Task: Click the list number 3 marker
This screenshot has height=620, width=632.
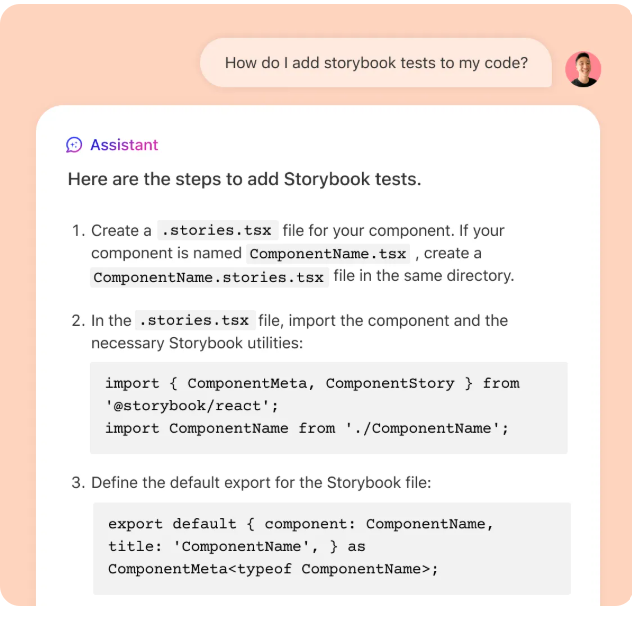Action: 77,483
